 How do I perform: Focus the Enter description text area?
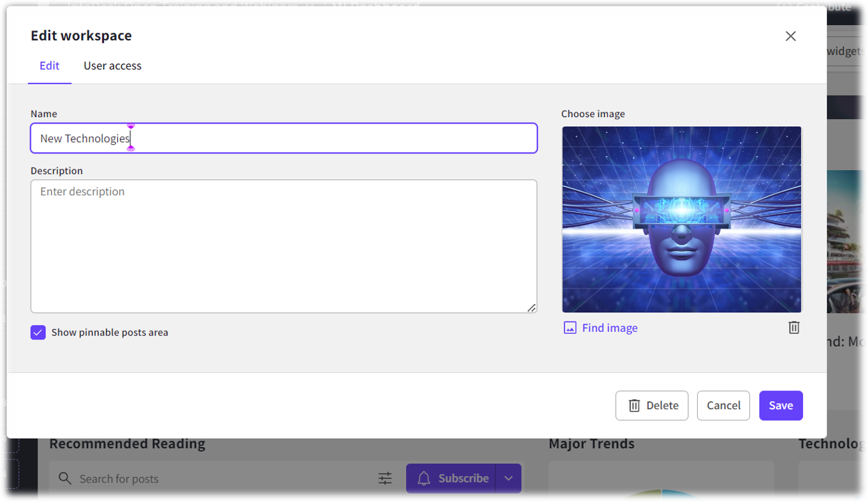[283, 246]
